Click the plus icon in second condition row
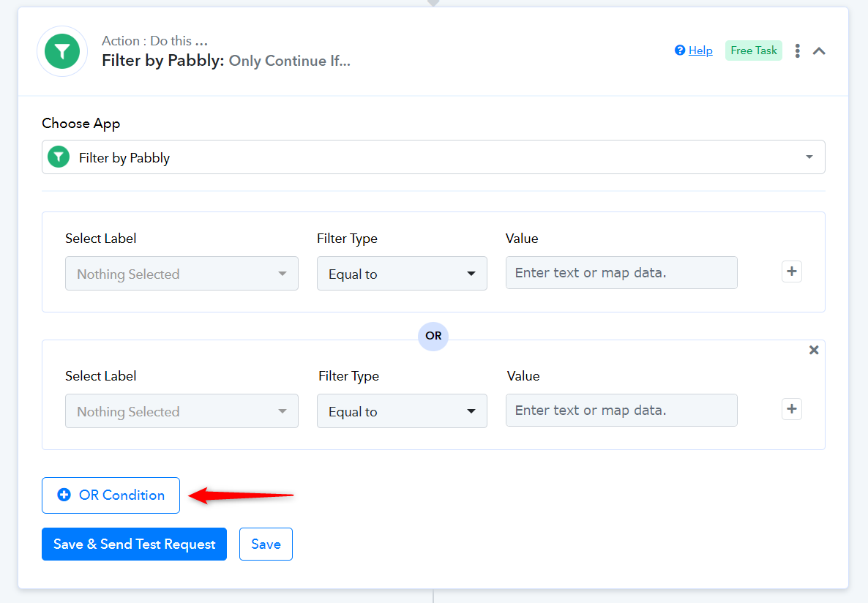Viewport: 868px width, 603px height. [x=791, y=409]
